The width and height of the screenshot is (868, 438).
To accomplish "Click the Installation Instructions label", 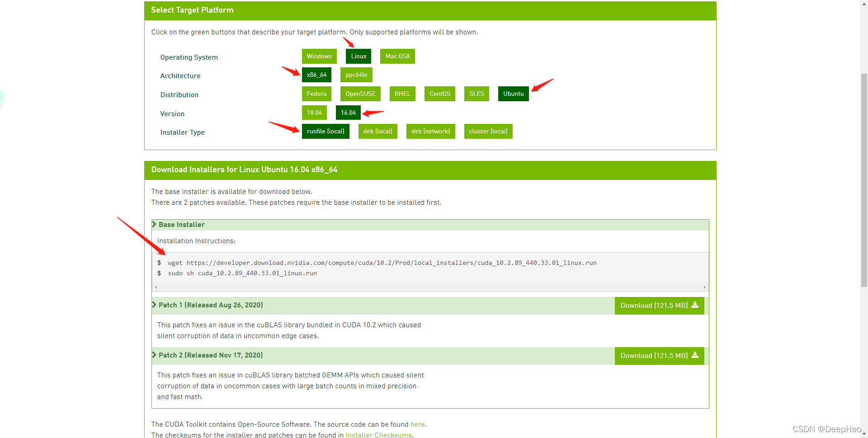I will (x=196, y=241).
